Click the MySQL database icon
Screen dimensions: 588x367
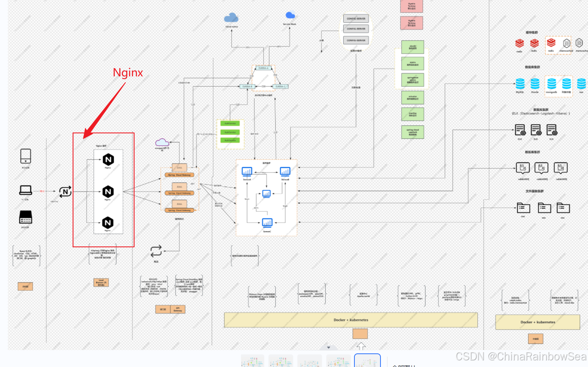(520, 83)
